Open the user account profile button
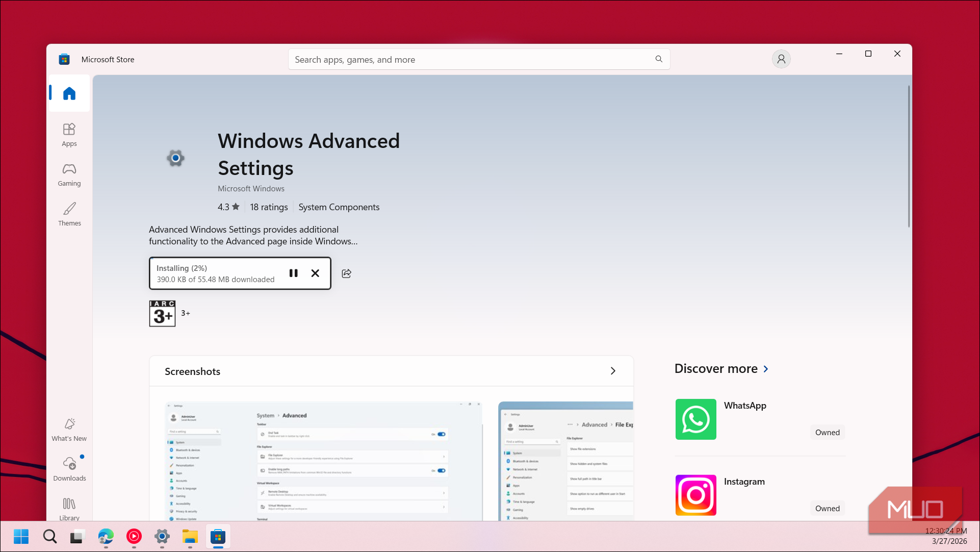The height and width of the screenshot is (552, 980). [781, 59]
